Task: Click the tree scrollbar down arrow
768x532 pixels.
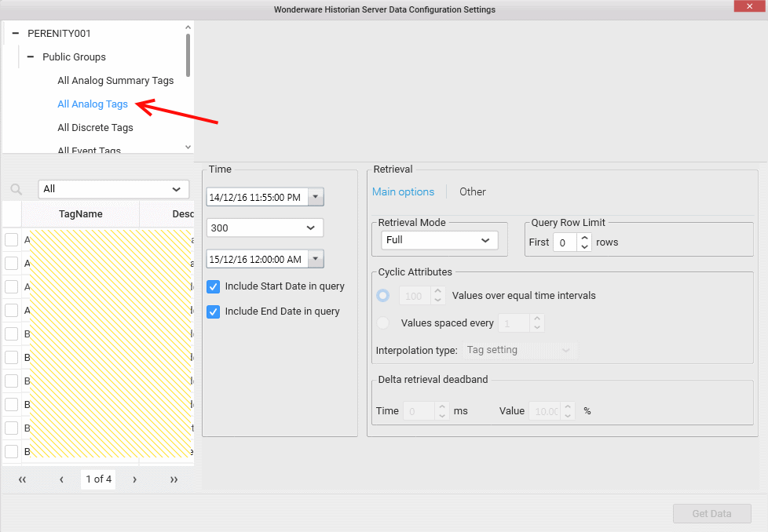Action: [x=188, y=147]
